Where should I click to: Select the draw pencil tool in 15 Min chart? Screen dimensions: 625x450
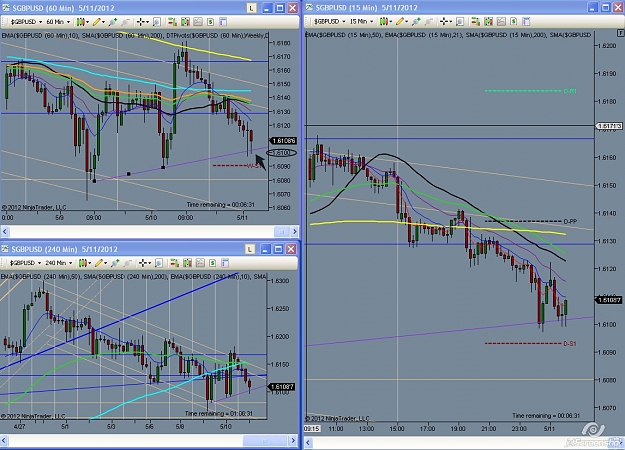(401, 21)
